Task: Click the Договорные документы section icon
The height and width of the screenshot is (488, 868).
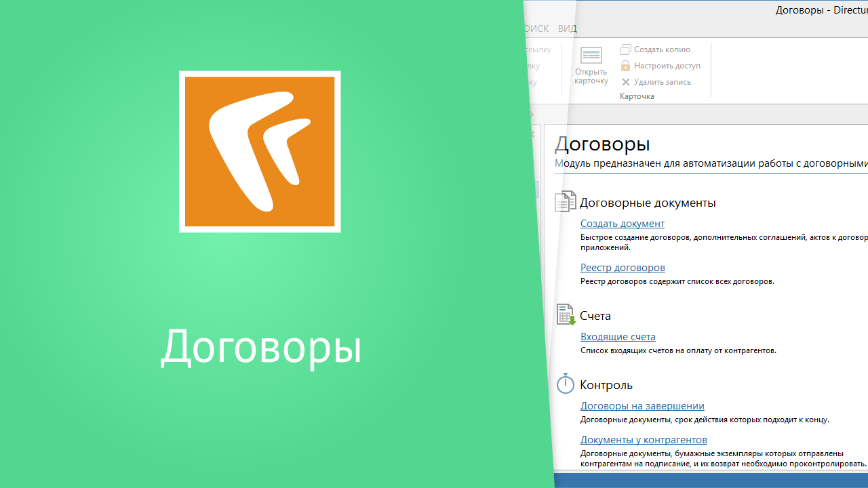Action: 565,201
